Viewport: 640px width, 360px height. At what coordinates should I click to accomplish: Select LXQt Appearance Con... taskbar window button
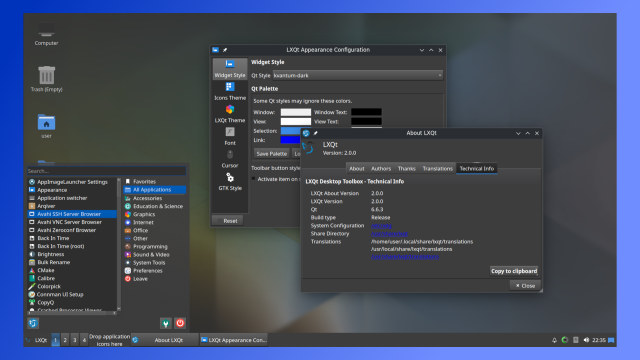click(x=234, y=340)
